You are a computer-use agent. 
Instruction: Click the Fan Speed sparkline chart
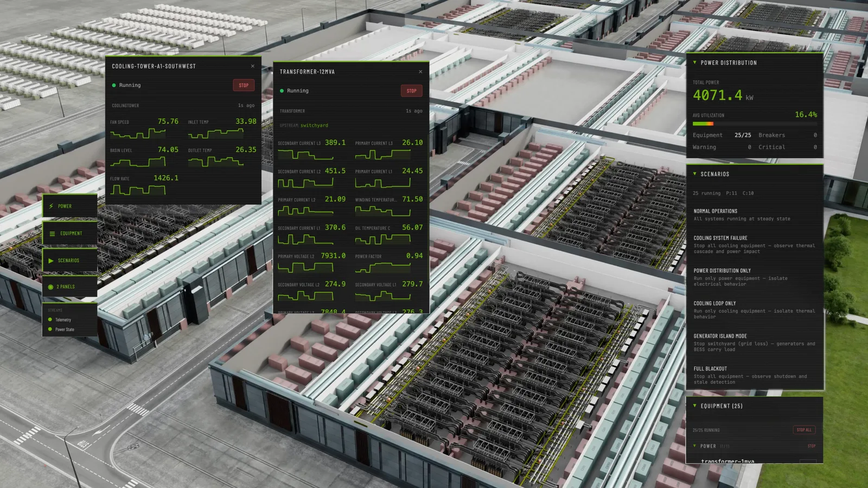point(138,133)
